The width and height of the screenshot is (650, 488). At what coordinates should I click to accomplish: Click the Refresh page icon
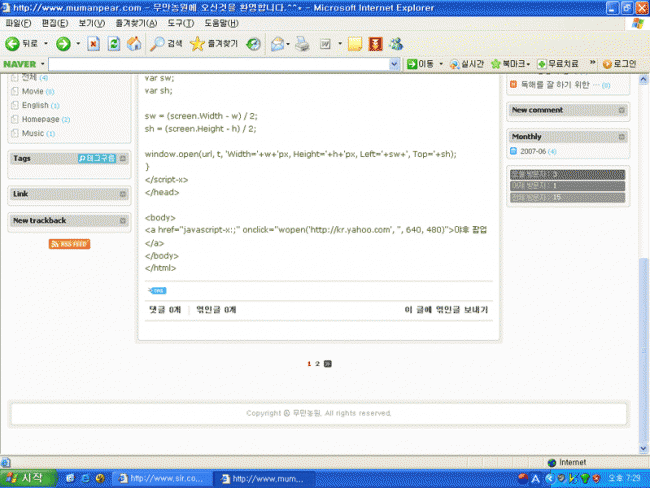(x=113, y=44)
